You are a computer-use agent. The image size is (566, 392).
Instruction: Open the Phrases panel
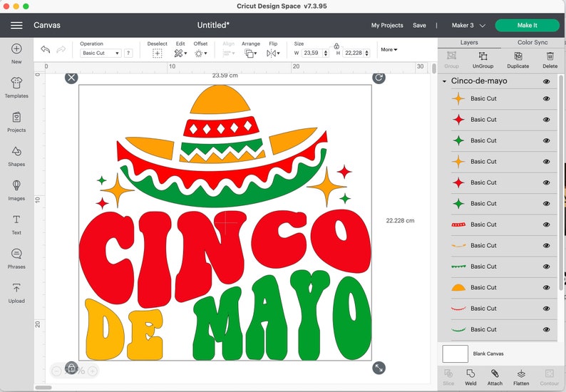pos(16,259)
